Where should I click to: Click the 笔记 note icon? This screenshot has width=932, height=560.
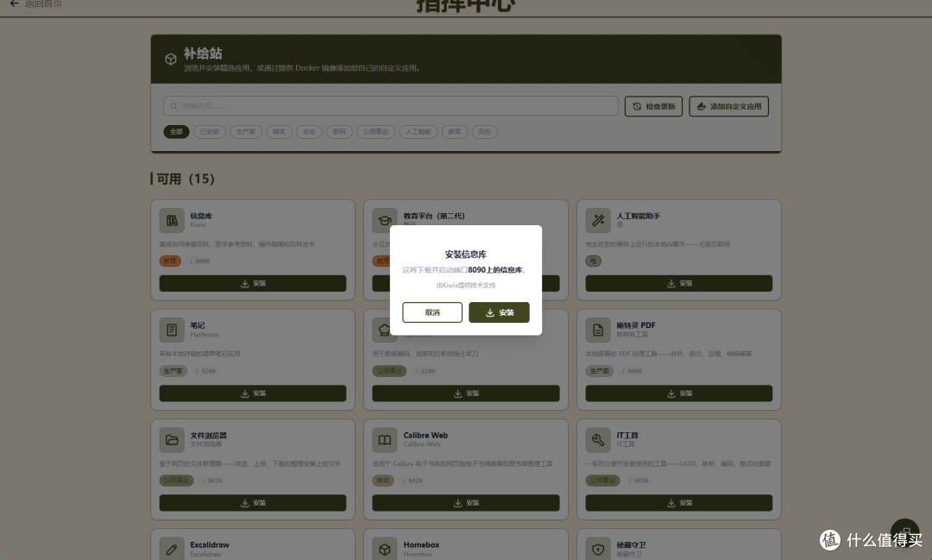[172, 330]
